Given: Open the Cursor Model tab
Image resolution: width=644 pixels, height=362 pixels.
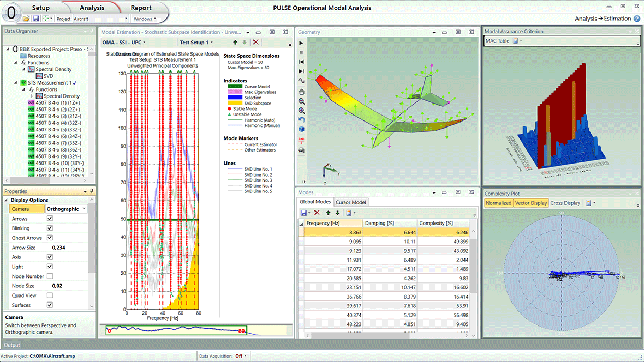Looking at the screenshot, I should (x=350, y=202).
